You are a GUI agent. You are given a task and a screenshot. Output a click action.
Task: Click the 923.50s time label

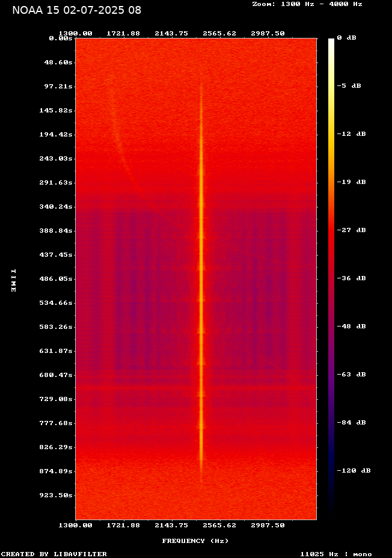coord(56,495)
